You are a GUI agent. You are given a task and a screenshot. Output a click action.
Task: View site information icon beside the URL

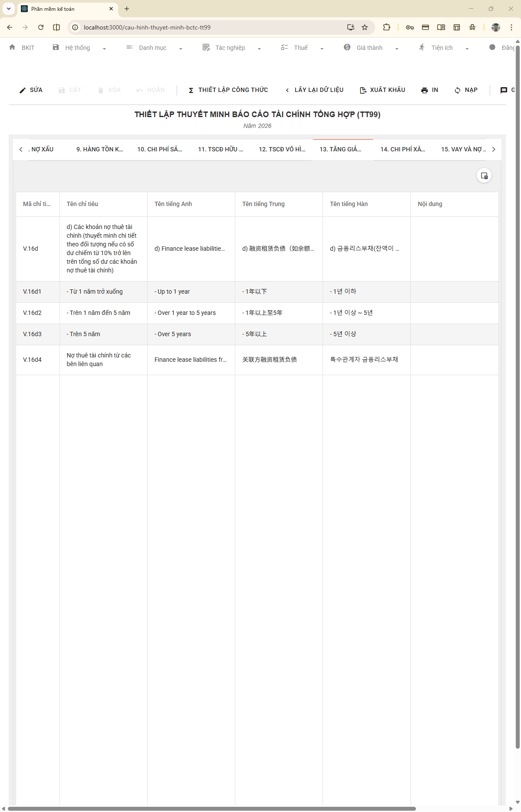(x=75, y=27)
